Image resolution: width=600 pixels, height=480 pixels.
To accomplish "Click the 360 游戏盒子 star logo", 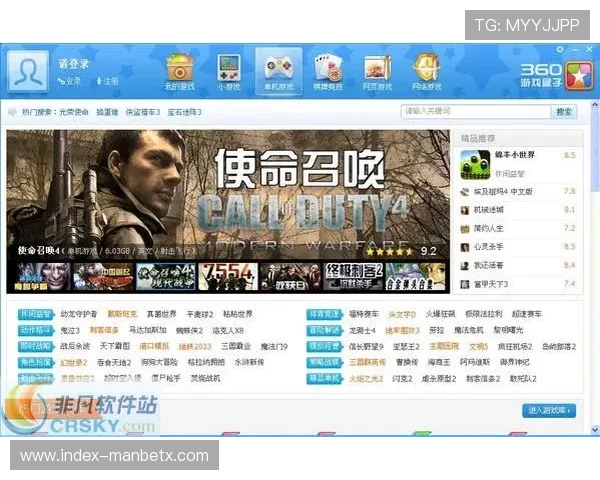I will (578, 75).
